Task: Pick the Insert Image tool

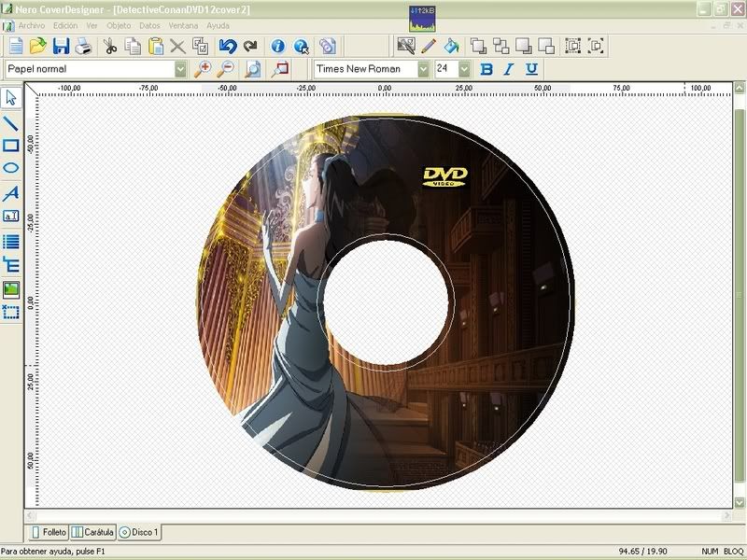Action: tap(11, 289)
